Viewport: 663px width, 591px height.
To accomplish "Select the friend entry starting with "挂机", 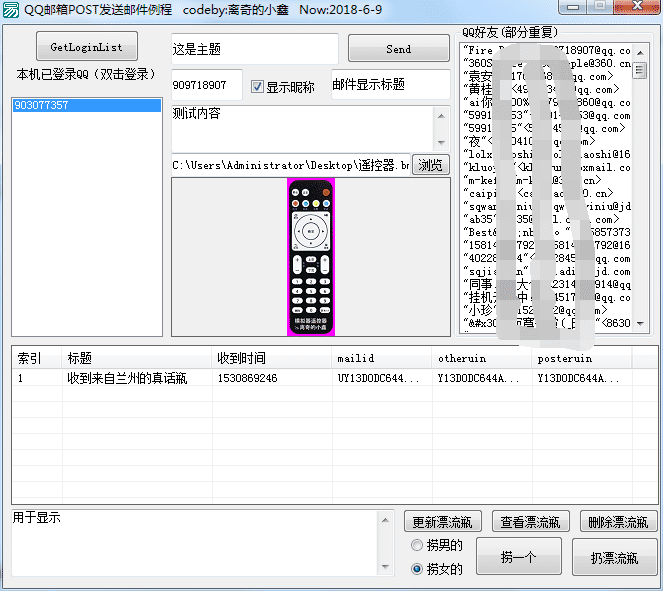I will coord(547,297).
